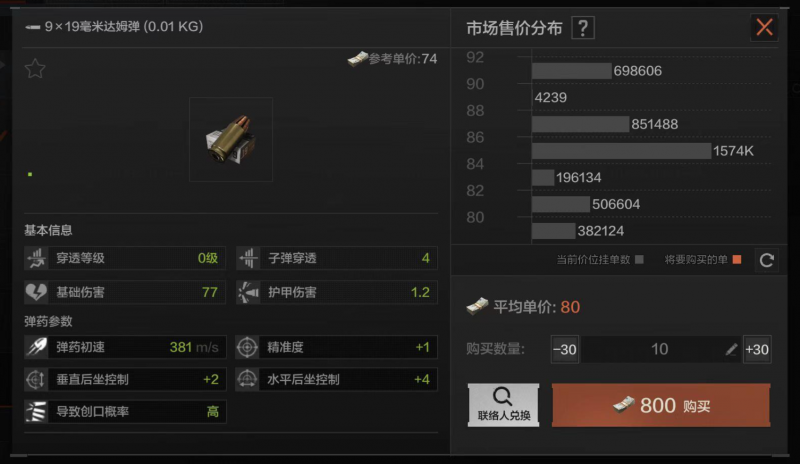Buy ammo for 800 with 购买 button

(661, 405)
